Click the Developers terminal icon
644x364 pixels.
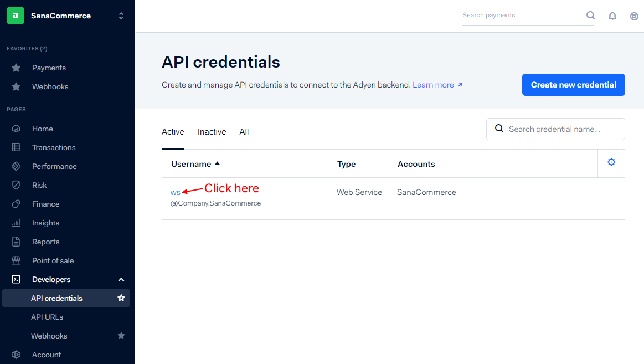[16, 279]
